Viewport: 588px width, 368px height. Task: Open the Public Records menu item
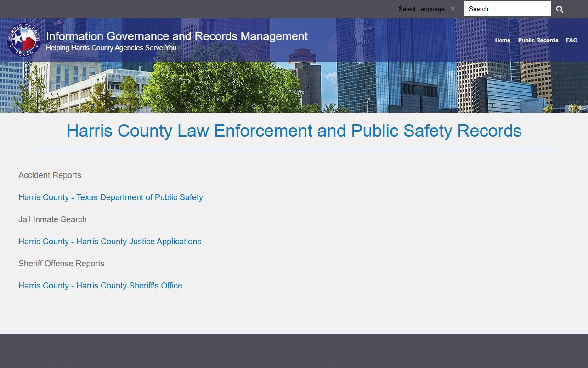(x=538, y=40)
